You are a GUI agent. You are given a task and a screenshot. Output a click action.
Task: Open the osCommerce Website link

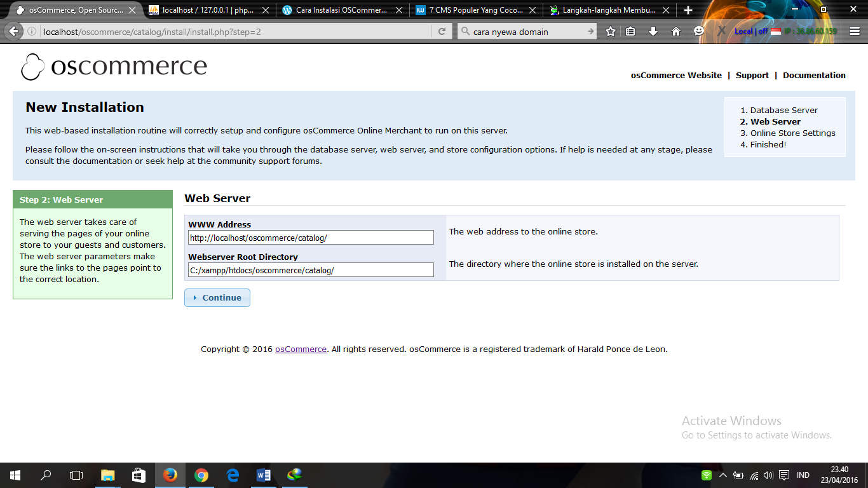point(676,75)
